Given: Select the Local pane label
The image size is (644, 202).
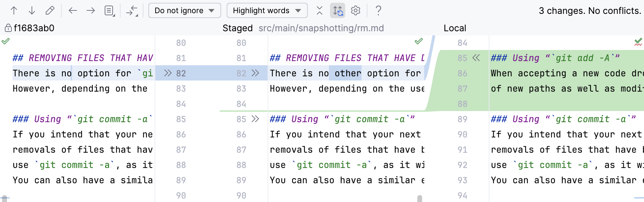Looking at the screenshot, I should [455, 28].
